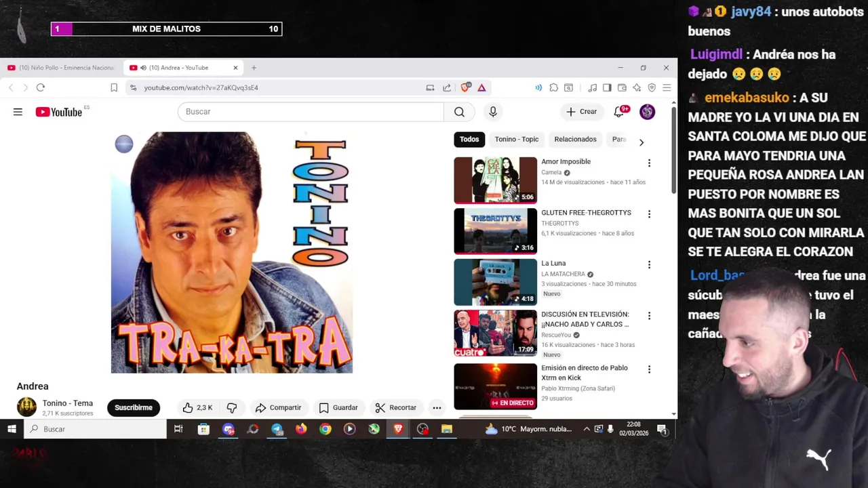The image size is (868, 488).
Task: Dislike the Andrea video
Action: [x=232, y=407]
